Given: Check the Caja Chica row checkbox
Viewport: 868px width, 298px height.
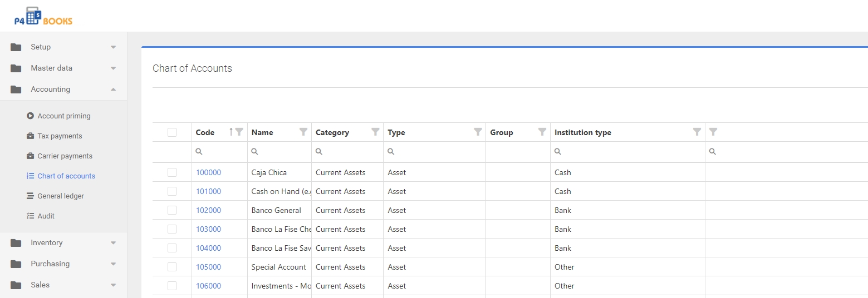Looking at the screenshot, I should 172,172.
